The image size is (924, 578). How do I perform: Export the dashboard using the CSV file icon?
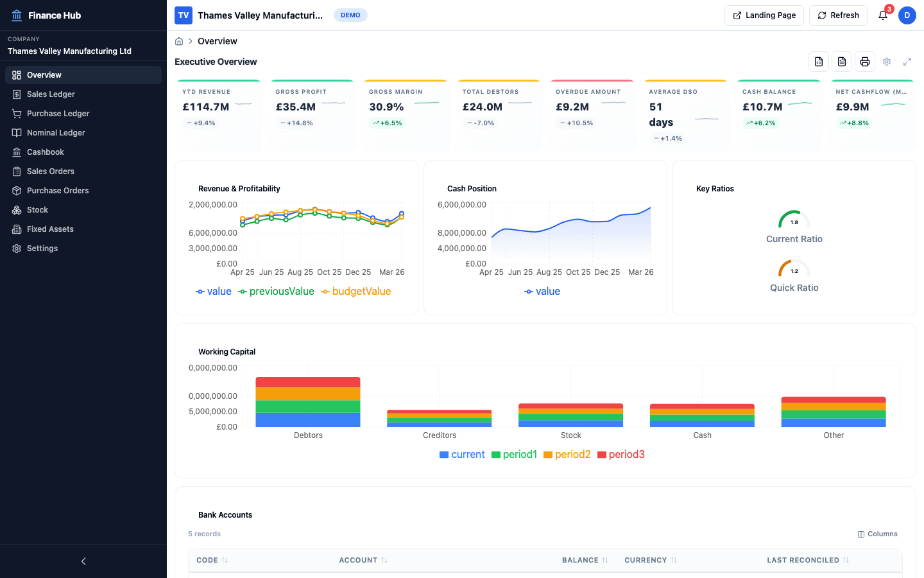pyautogui.click(x=819, y=61)
